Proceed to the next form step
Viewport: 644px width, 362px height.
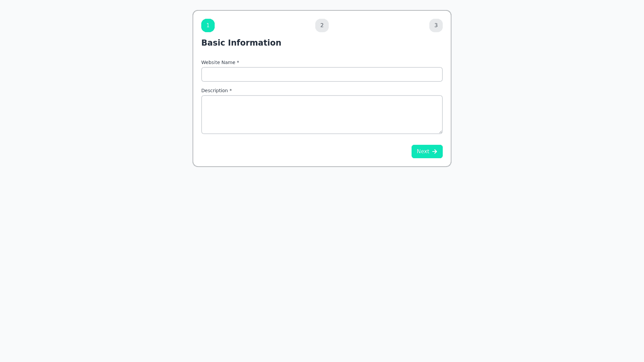pyautogui.click(x=427, y=152)
